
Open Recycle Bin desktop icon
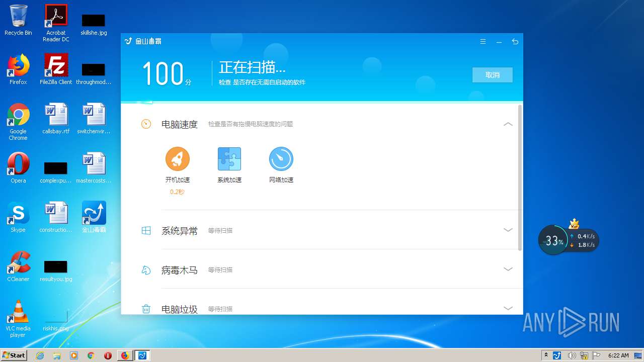[18, 20]
